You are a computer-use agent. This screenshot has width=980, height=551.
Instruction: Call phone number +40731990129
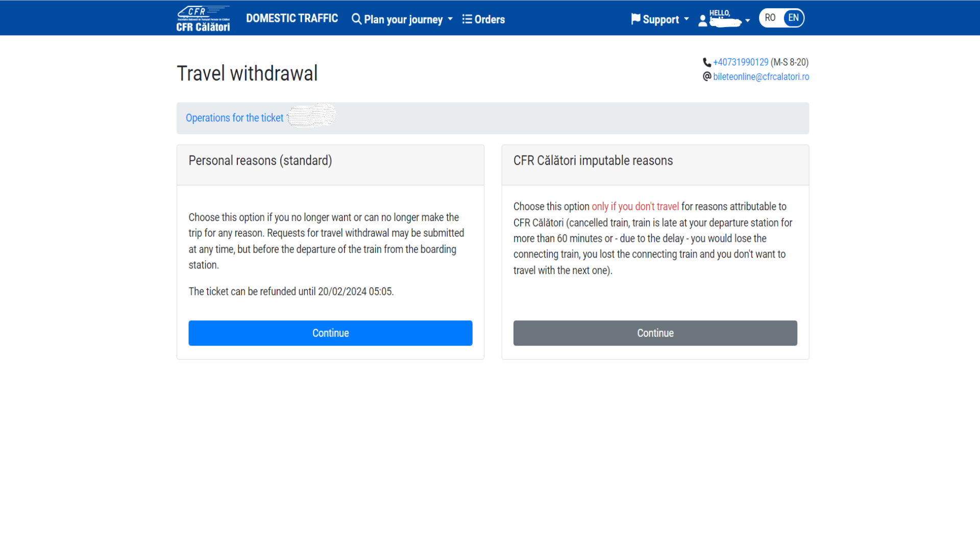pos(741,62)
